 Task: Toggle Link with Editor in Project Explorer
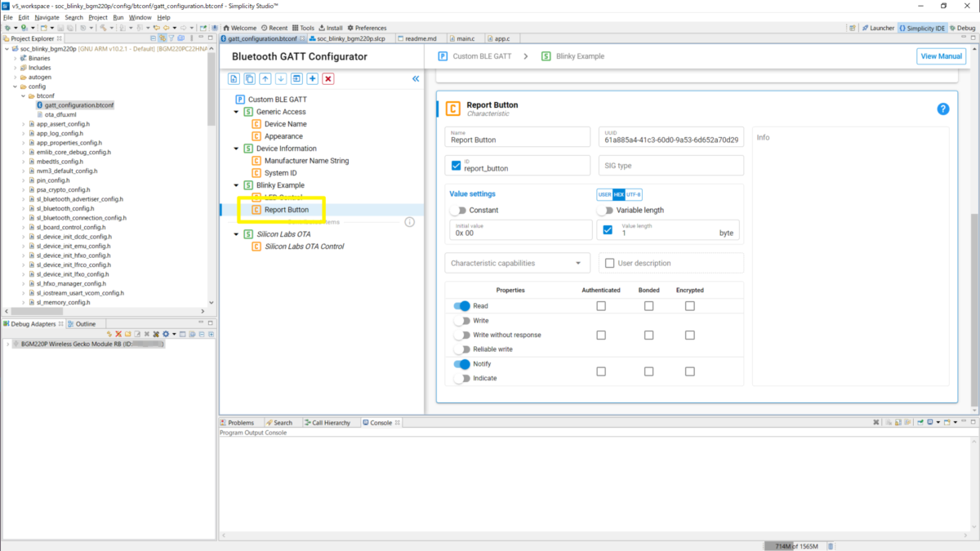click(163, 38)
